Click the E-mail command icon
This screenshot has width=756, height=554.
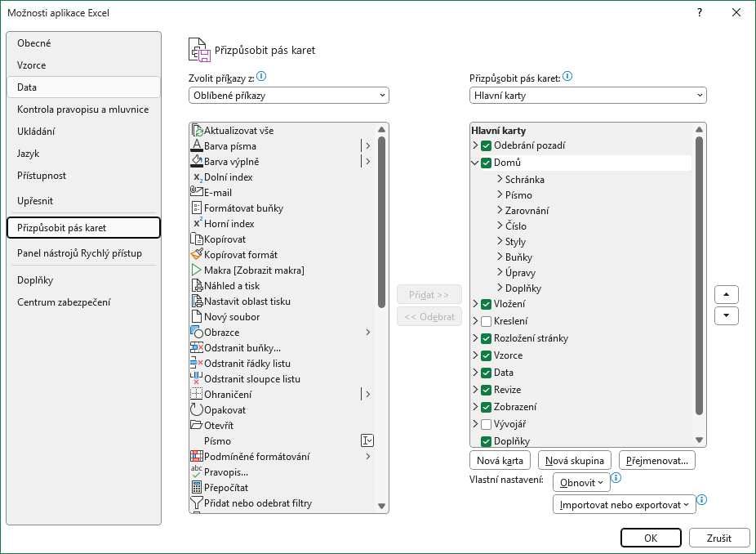[196, 192]
